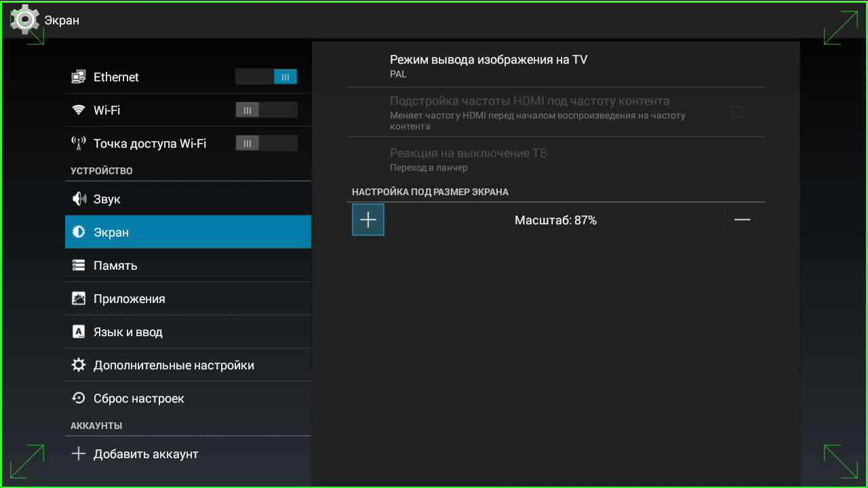This screenshot has width=868, height=488.
Task: Click the Wi-Fi hotspot antenna icon
Action: [x=79, y=143]
